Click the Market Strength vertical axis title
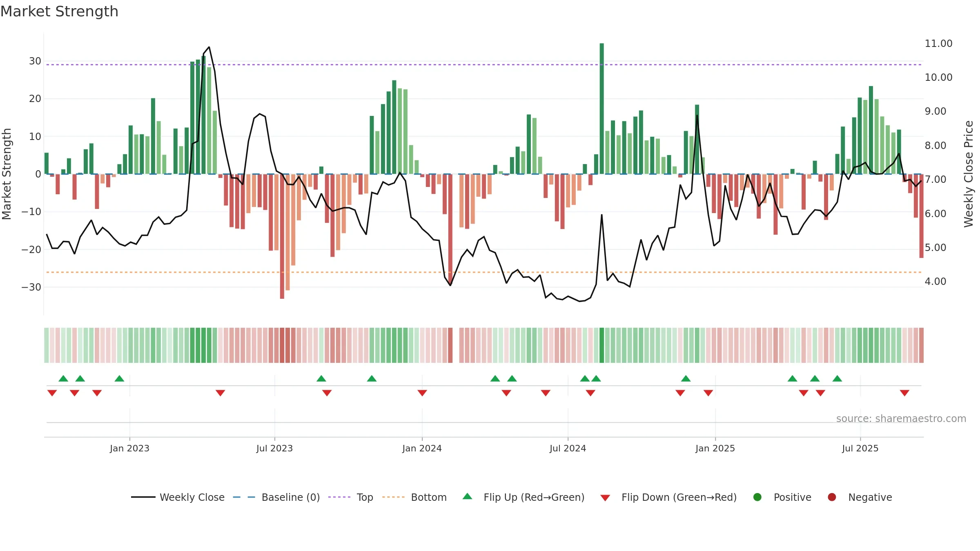 click(x=7, y=174)
